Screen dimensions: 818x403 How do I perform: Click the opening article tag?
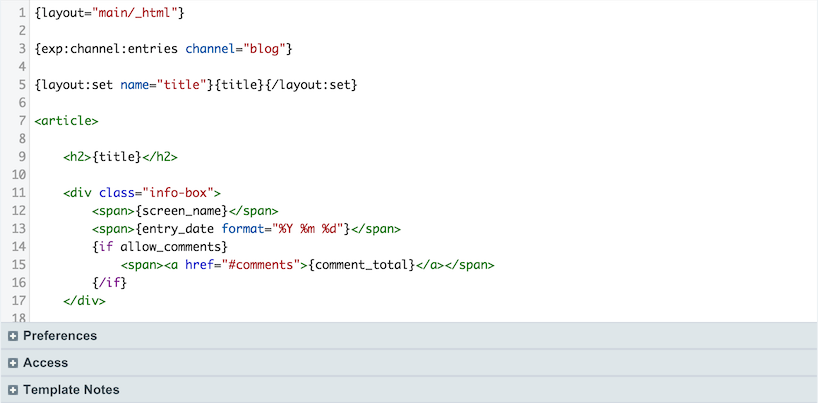(66, 121)
